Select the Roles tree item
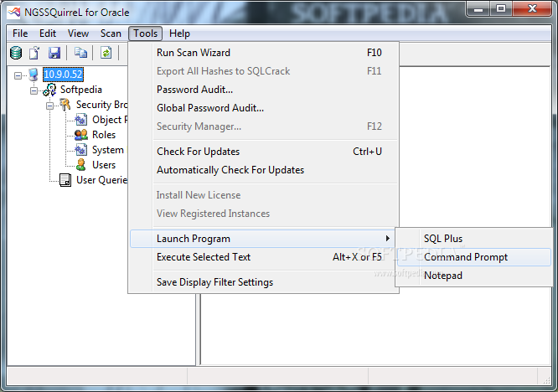The height and width of the screenshot is (392, 558). [x=104, y=135]
